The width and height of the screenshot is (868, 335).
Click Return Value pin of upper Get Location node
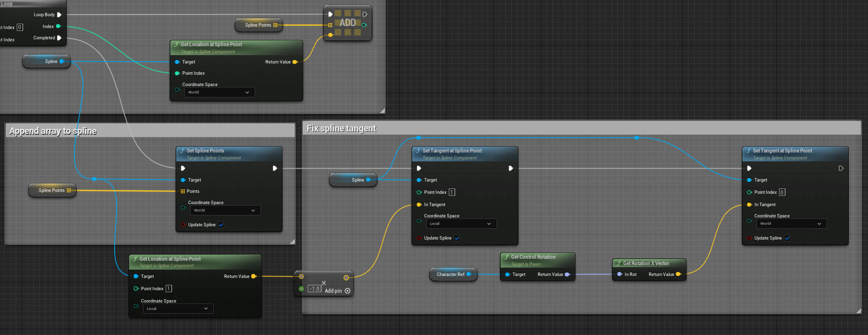pyautogui.click(x=295, y=62)
